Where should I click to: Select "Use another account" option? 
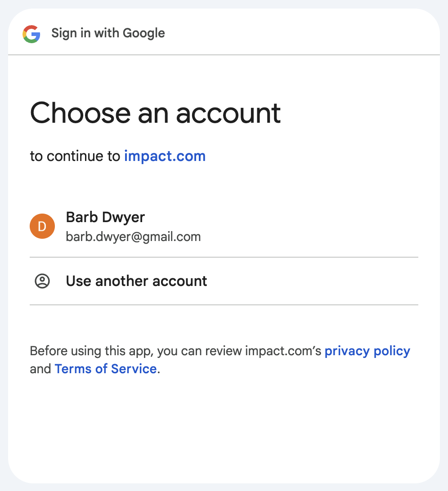point(136,281)
